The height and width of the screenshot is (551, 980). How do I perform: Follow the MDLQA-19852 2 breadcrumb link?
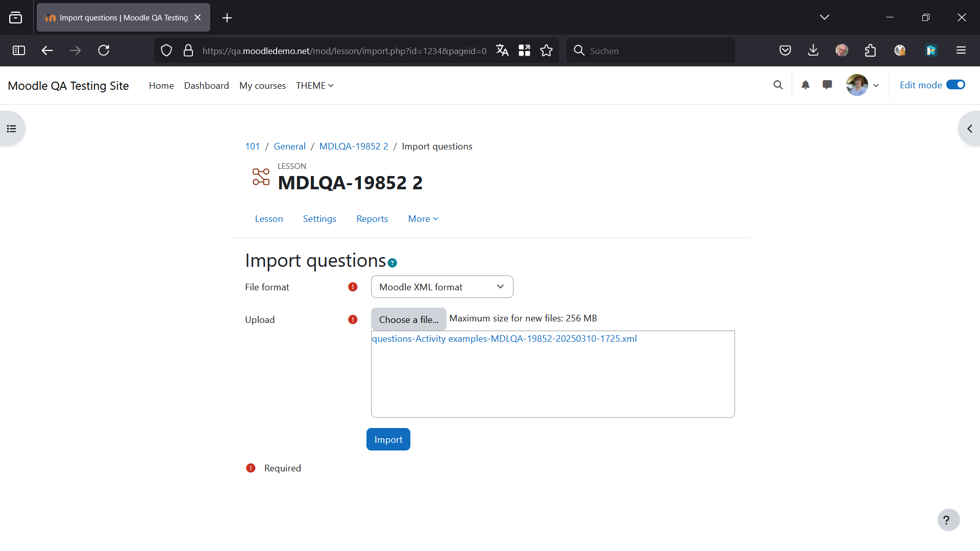354,146
